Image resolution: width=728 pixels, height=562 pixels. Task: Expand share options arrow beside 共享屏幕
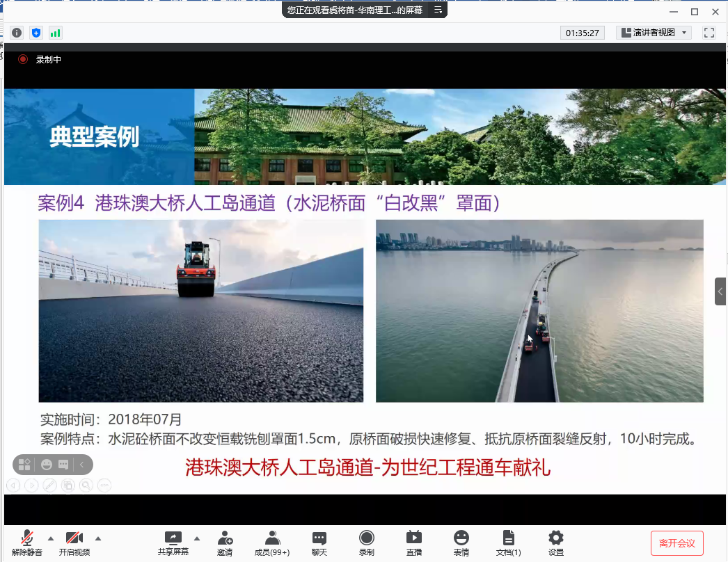[197, 538]
